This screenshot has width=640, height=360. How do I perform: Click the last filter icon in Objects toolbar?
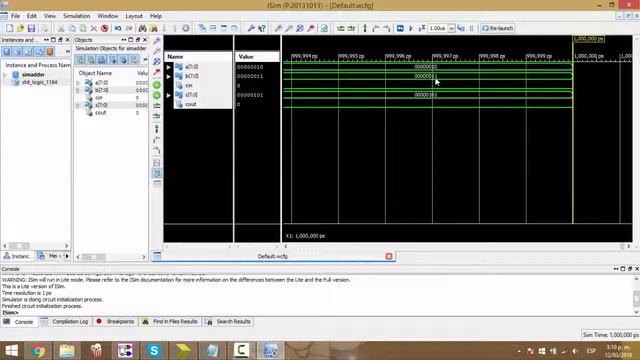point(134,60)
